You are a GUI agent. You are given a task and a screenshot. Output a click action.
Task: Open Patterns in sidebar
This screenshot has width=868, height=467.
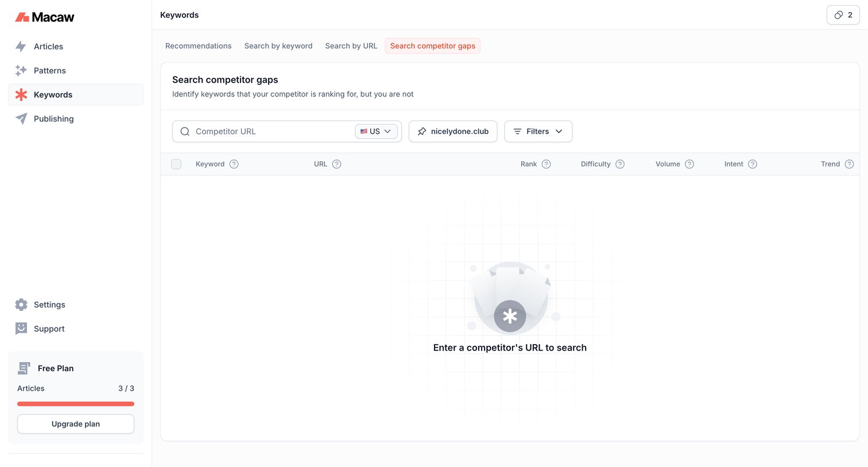click(76, 71)
